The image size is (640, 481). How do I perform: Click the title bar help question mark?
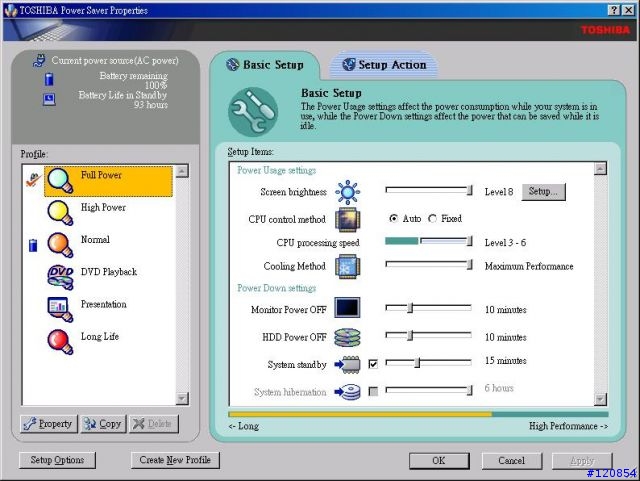(614, 10)
